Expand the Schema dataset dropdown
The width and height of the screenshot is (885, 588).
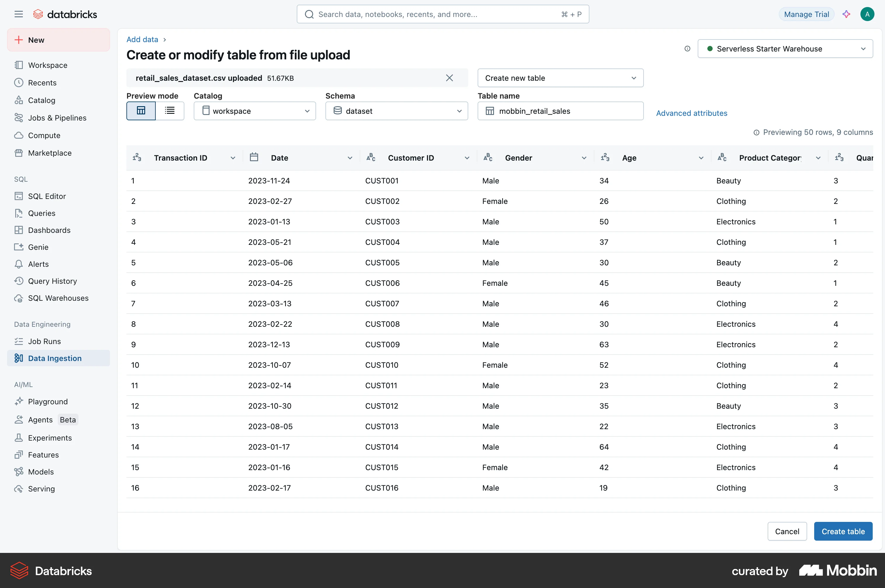[397, 111]
